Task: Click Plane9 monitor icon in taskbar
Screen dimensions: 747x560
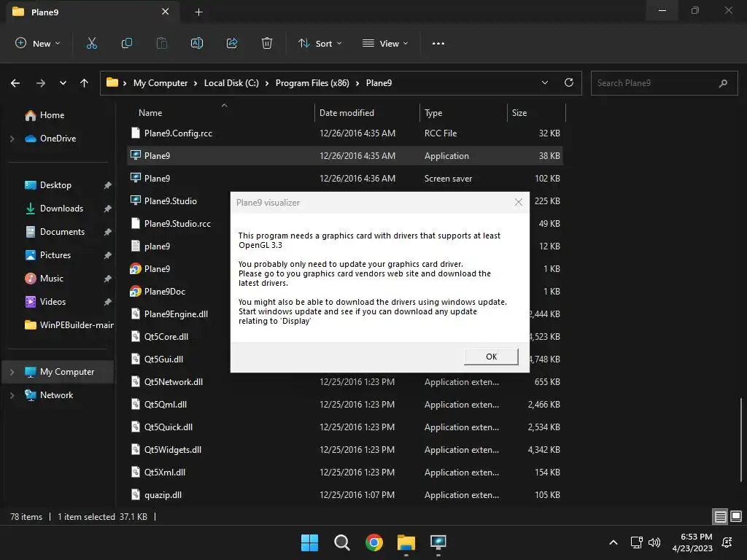Action: pyautogui.click(x=438, y=542)
